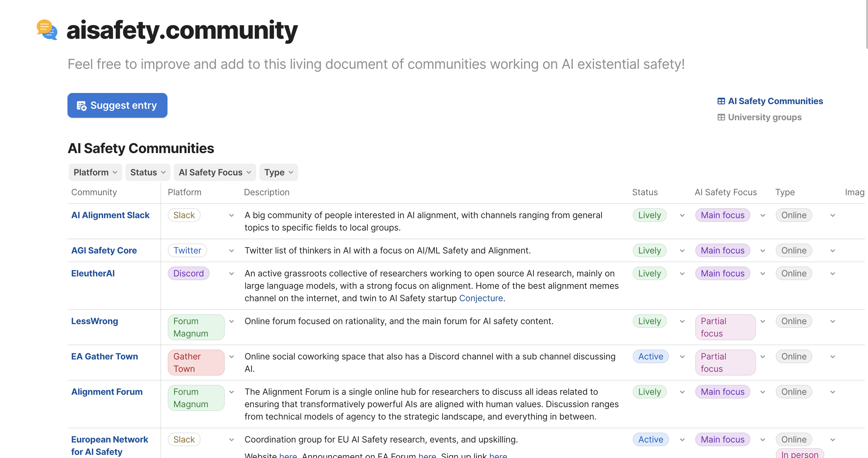
Task: Open the Alignment Forum link
Action: click(107, 392)
